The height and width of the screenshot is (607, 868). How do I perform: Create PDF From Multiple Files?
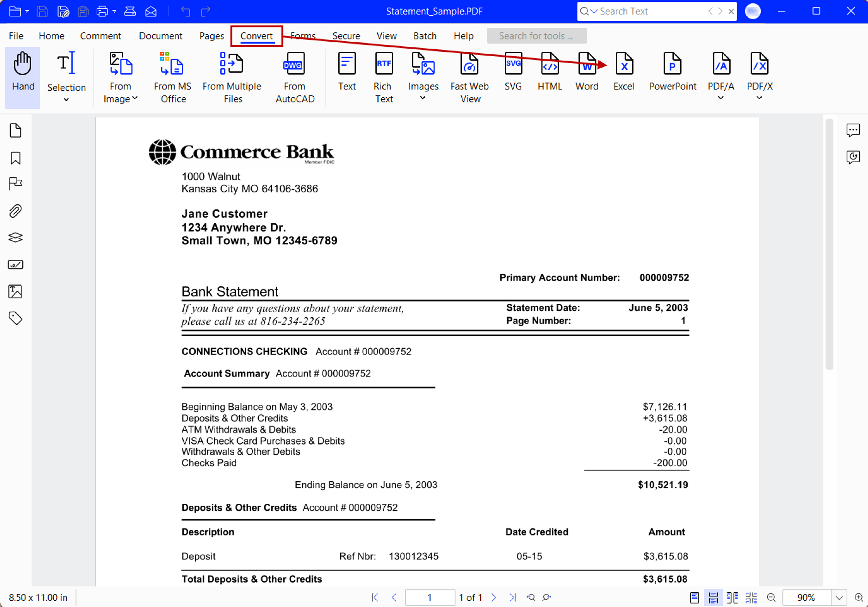232,77
